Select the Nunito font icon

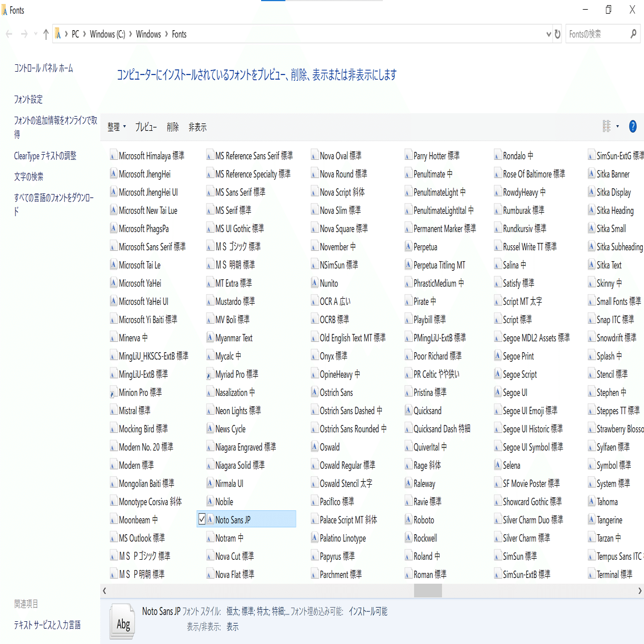[315, 283]
